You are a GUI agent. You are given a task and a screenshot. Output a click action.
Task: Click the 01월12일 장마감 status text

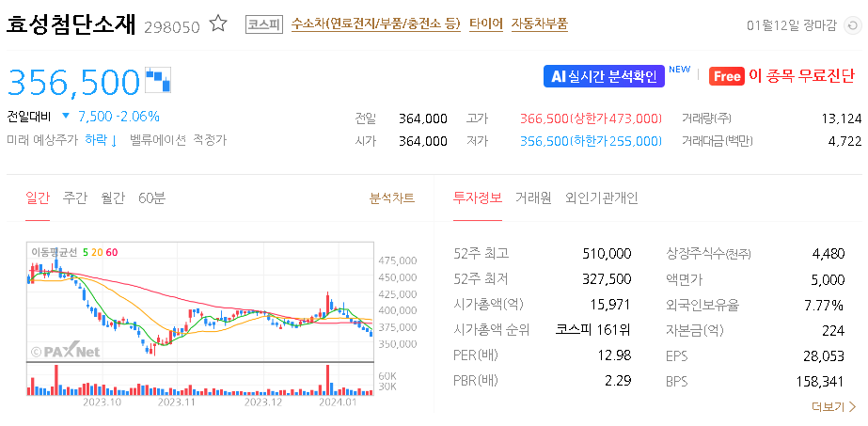792,25
